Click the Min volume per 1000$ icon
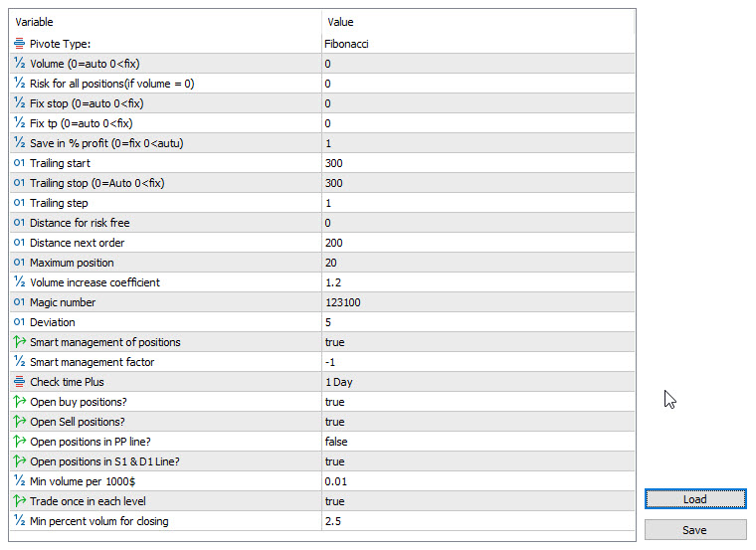The height and width of the screenshot is (550, 756). pyautogui.click(x=20, y=481)
